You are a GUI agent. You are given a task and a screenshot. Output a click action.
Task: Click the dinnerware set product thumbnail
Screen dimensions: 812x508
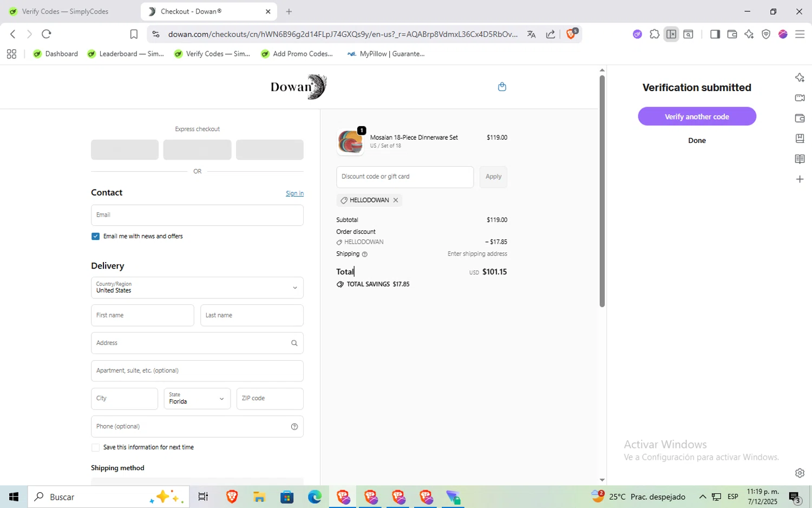coord(350,142)
